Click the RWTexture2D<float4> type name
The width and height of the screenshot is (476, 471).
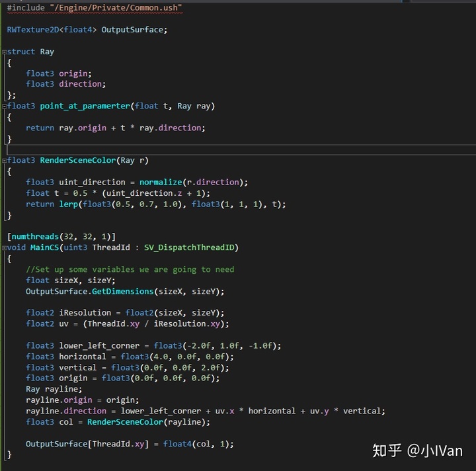pyautogui.click(x=52, y=30)
